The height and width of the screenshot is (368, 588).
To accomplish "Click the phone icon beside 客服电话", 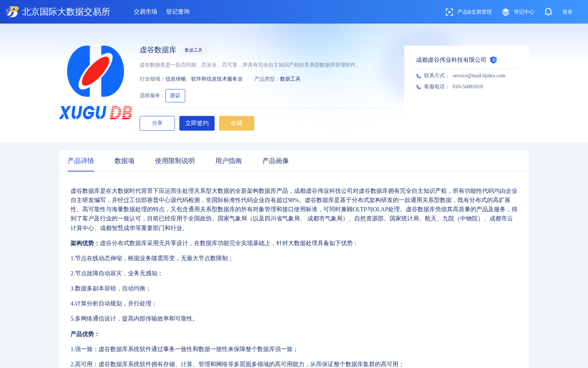I will pyautogui.click(x=419, y=87).
